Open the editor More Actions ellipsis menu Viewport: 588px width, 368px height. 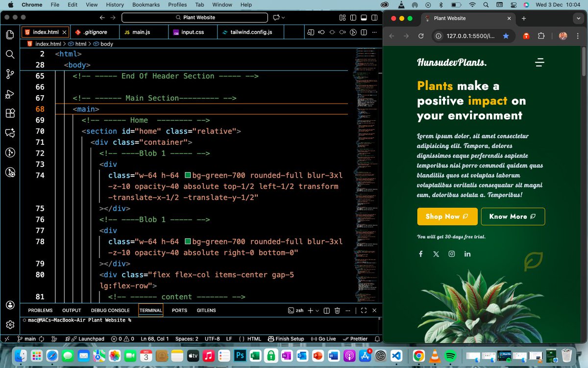[374, 32]
